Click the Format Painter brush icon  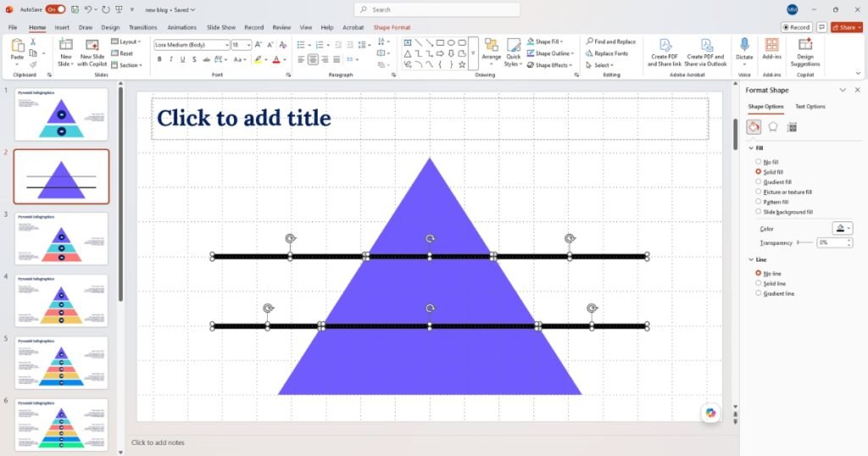(x=33, y=64)
